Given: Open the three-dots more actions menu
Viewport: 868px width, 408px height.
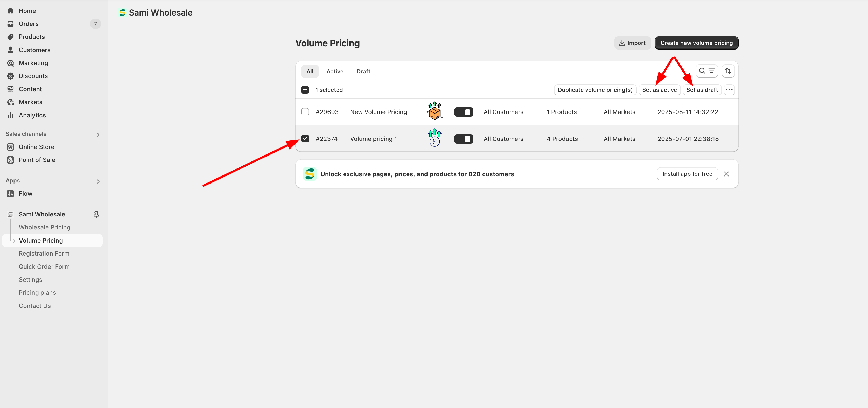Looking at the screenshot, I should 729,90.
